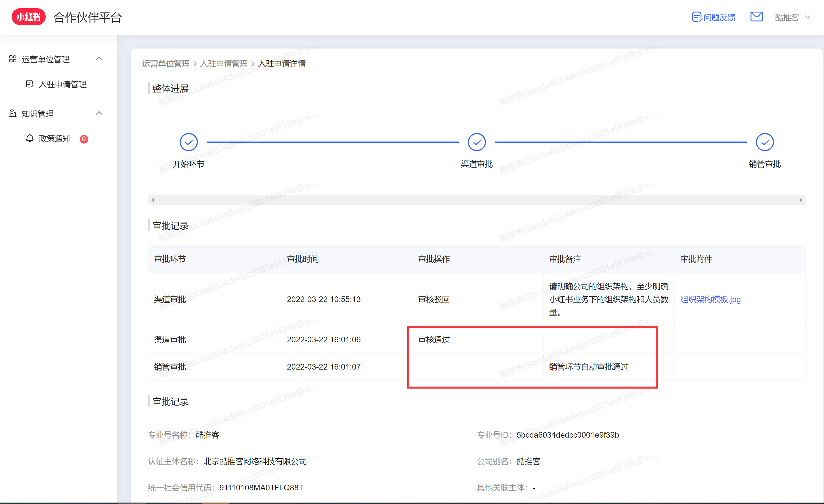The image size is (824, 504).
Task: Go to 运营单位管理 breadcrumb
Action: [x=166, y=64]
